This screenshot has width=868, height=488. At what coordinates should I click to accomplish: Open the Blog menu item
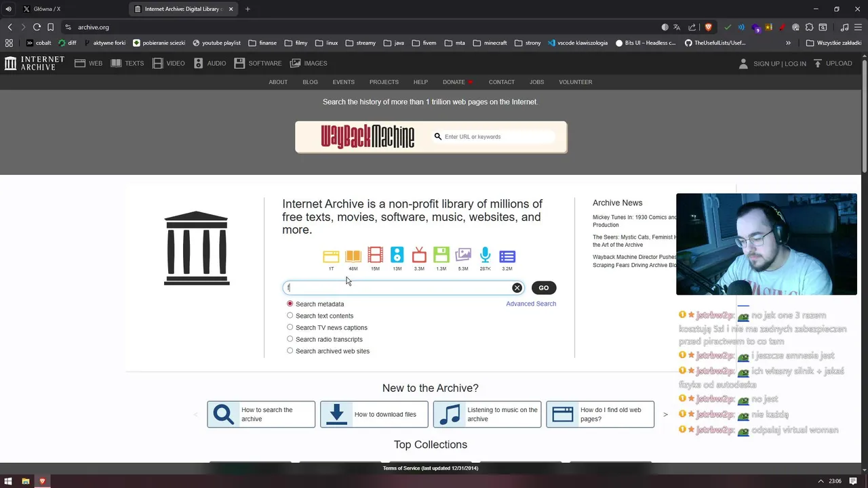(310, 82)
